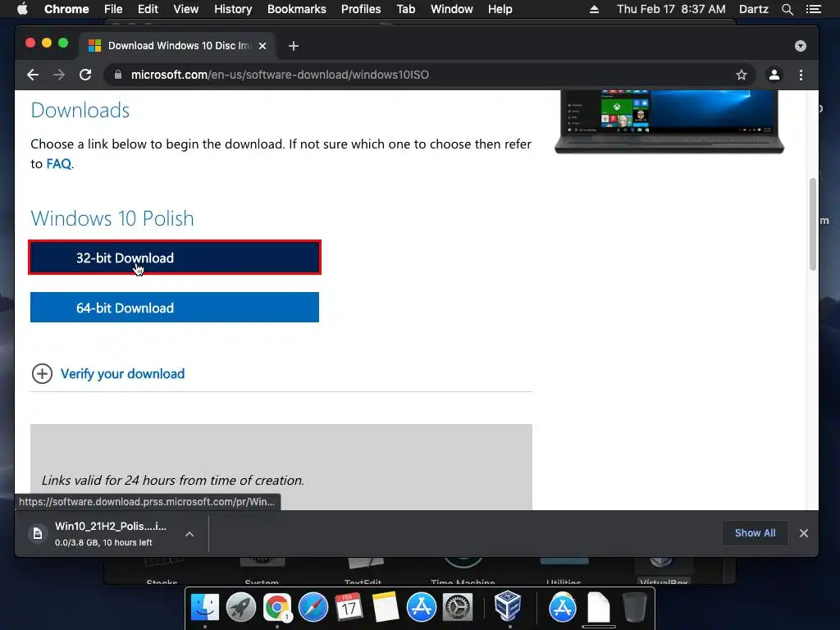Click the Chrome forward arrow

59,75
